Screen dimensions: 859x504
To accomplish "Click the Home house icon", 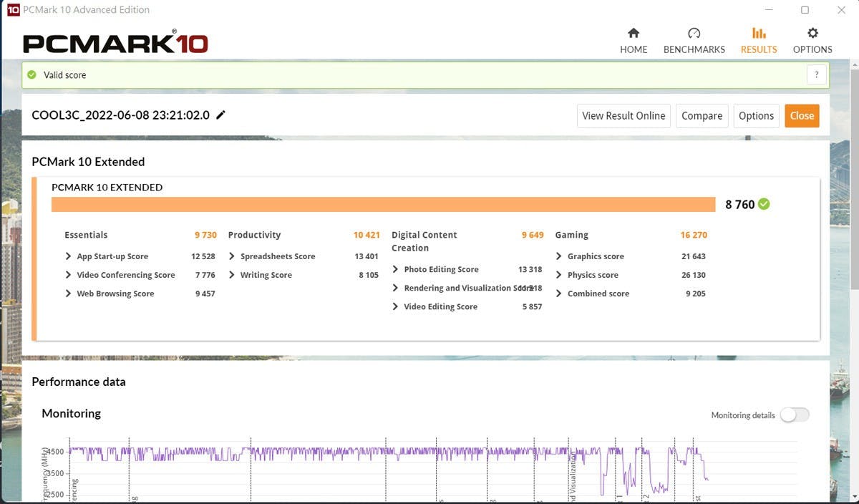I will (634, 34).
